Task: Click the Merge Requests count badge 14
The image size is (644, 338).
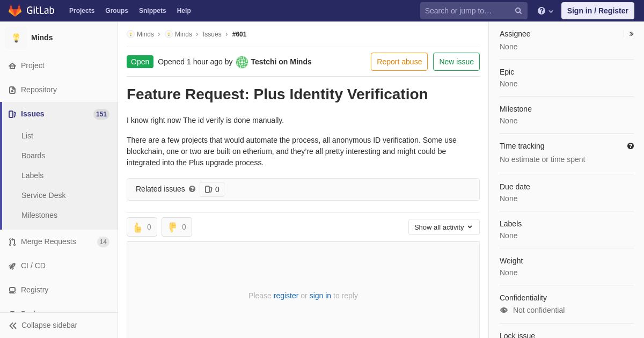Action: coord(103,242)
